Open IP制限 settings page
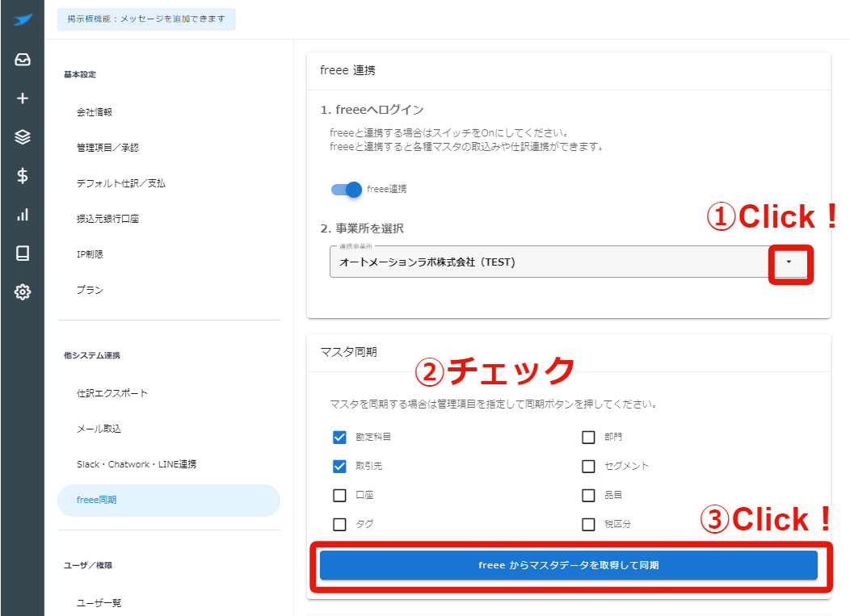This screenshot has height=616, width=850. (90, 254)
